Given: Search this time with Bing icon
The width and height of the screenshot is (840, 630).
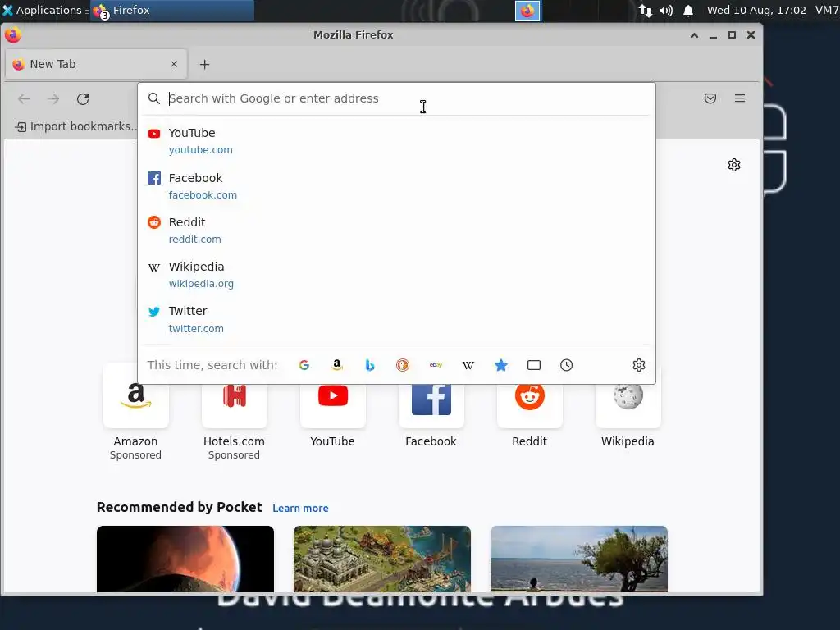Looking at the screenshot, I should coord(370,365).
